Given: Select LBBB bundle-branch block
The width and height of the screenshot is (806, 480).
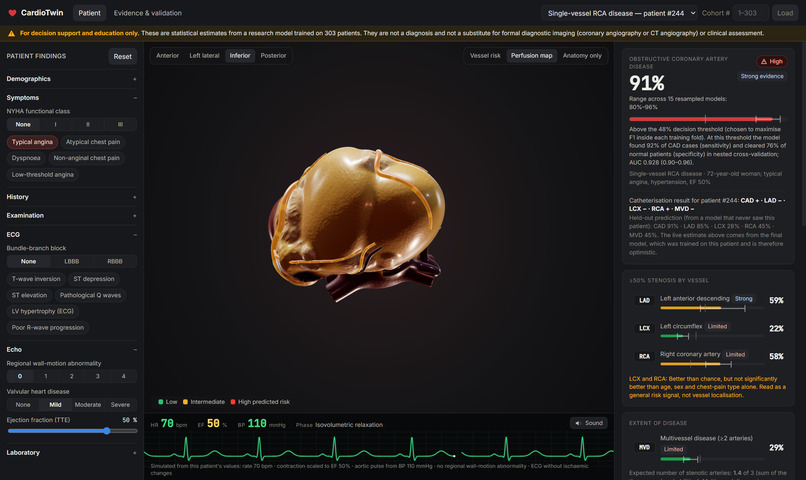Looking at the screenshot, I should [71, 262].
